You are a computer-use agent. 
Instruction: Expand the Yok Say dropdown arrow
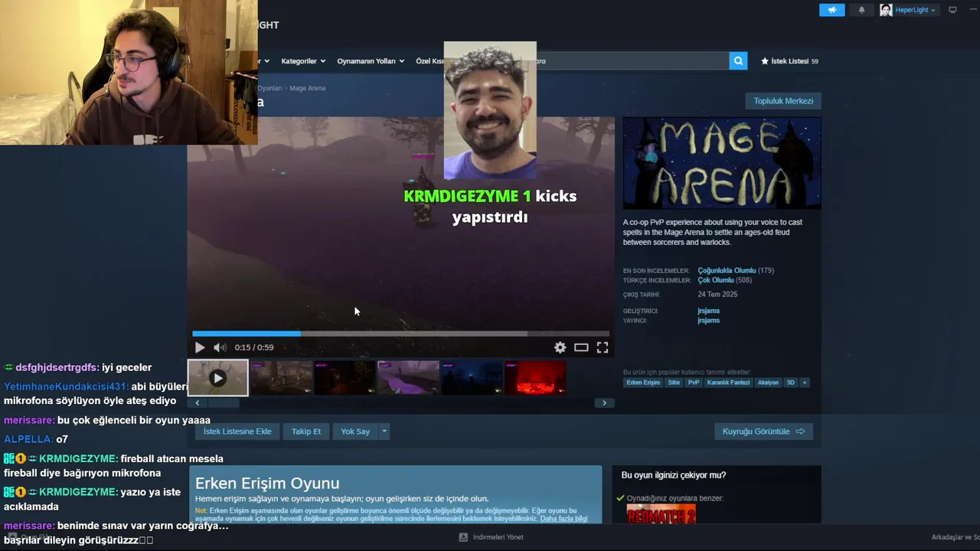(x=384, y=432)
